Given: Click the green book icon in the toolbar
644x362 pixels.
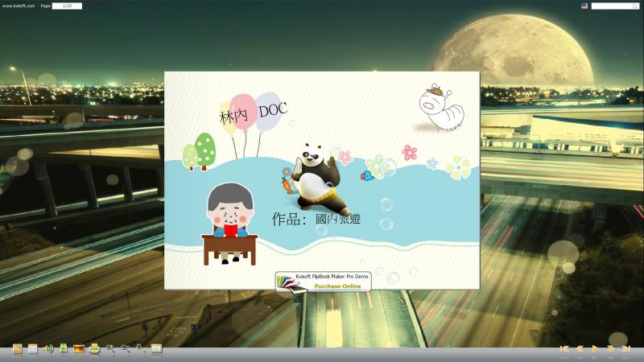Looking at the screenshot, I should [64, 349].
